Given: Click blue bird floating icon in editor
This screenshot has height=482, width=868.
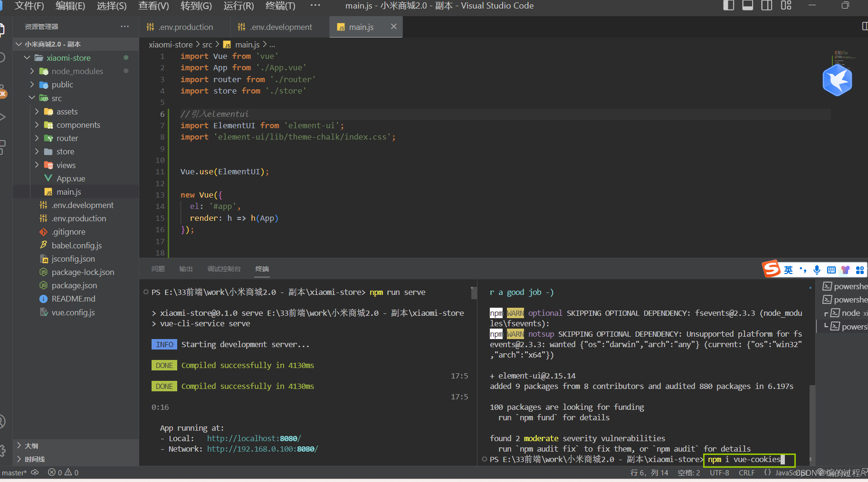Looking at the screenshot, I should [x=837, y=80].
